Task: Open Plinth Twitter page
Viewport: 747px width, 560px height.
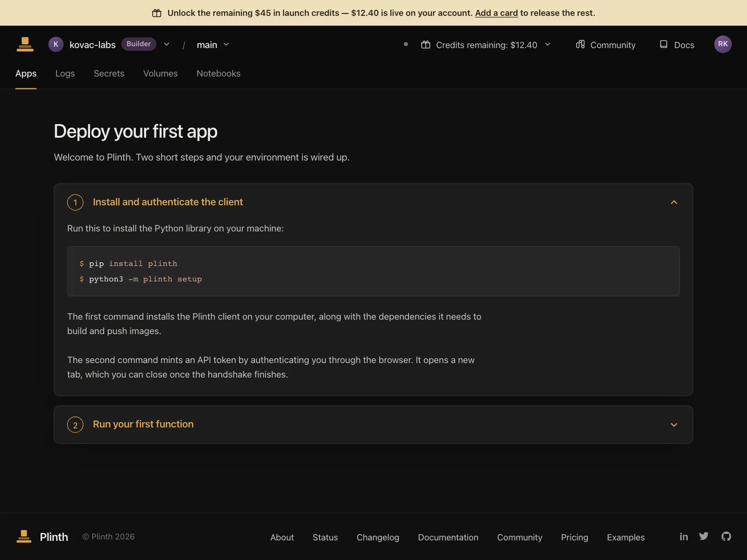Action: (704, 536)
